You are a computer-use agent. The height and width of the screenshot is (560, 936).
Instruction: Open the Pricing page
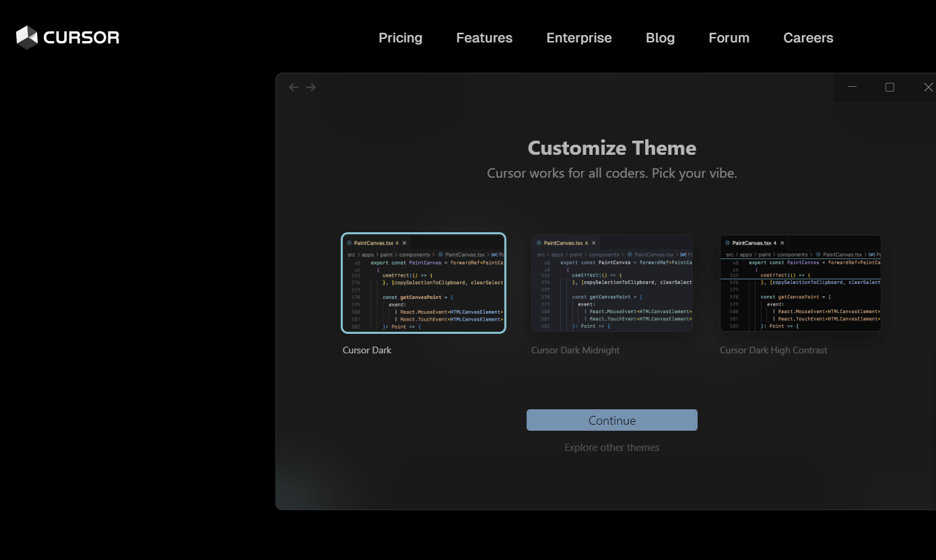coord(401,38)
